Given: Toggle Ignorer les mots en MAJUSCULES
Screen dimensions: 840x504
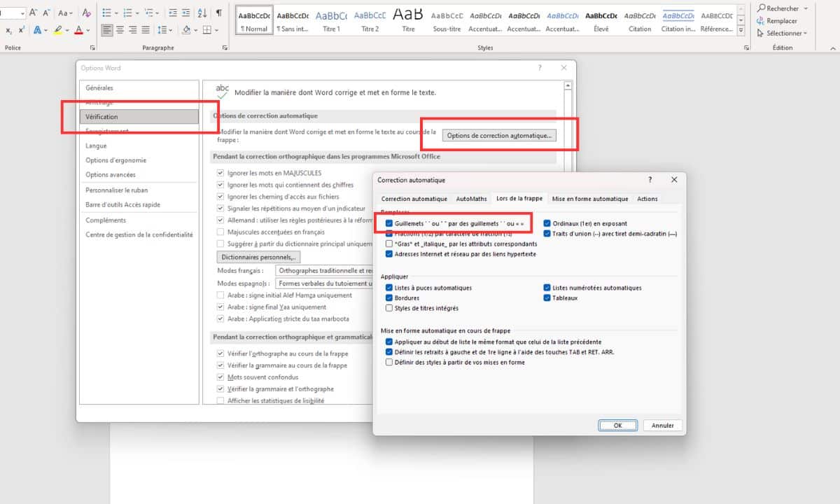Looking at the screenshot, I should click(x=220, y=173).
